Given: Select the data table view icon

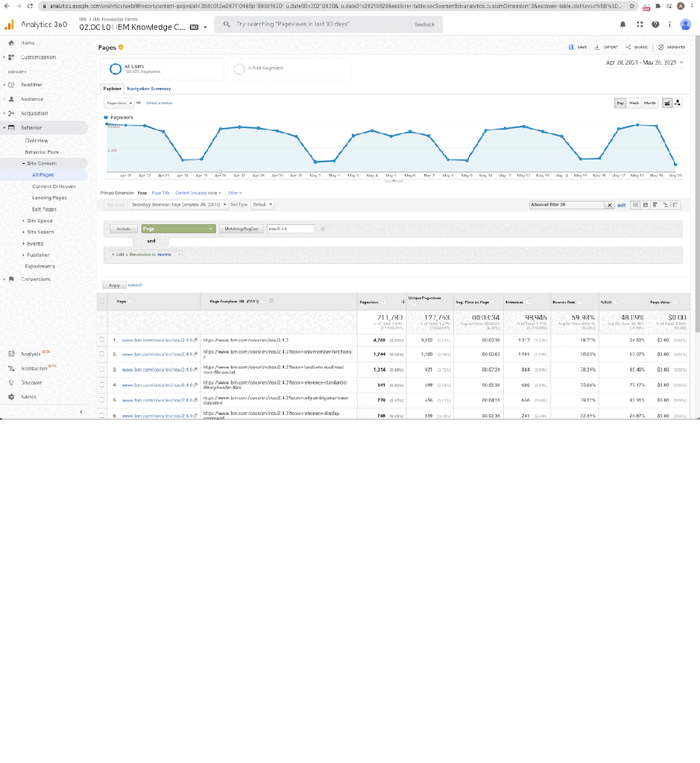Looking at the screenshot, I should pyautogui.click(x=634, y=205).
